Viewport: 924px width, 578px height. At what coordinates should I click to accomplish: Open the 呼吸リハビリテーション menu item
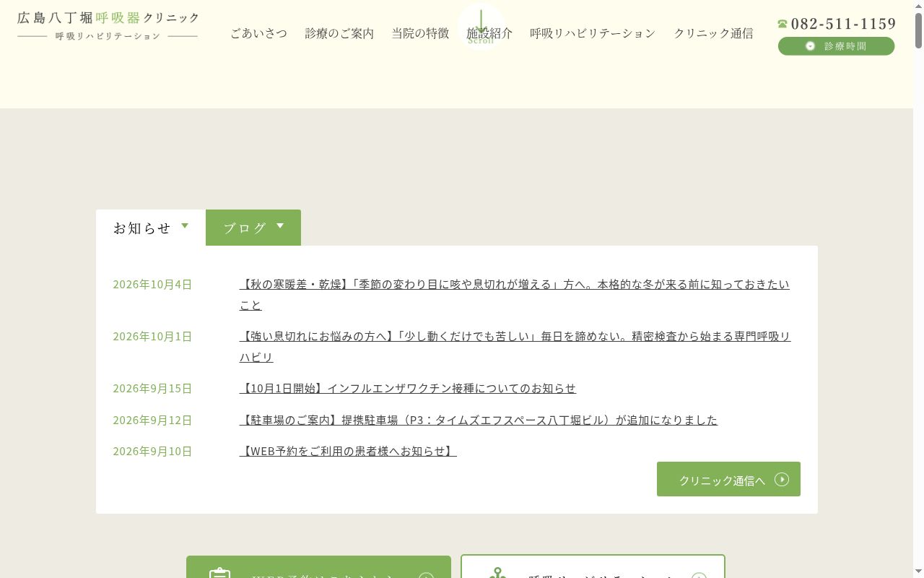(x=593, y=33)
